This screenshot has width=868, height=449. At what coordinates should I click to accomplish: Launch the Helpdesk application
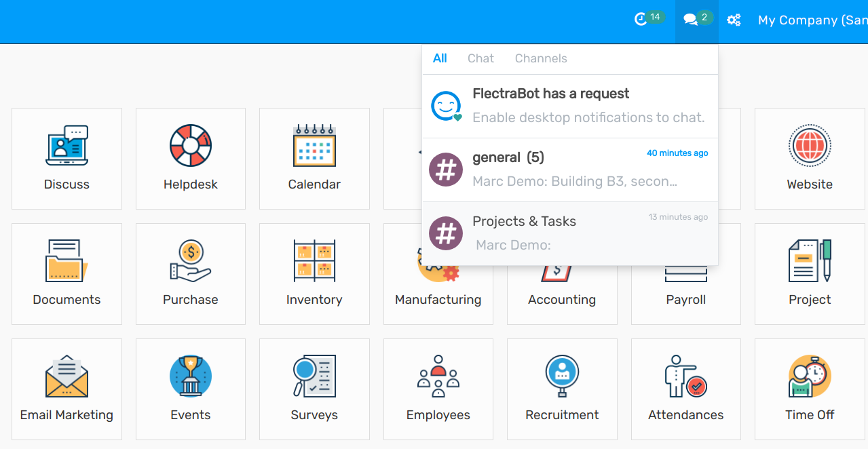point(190,158)
